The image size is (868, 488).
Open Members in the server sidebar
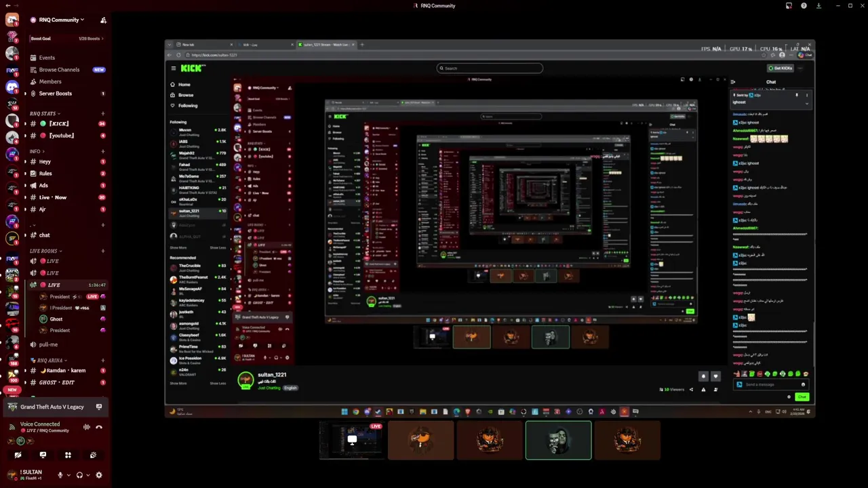tap(66, 81)
